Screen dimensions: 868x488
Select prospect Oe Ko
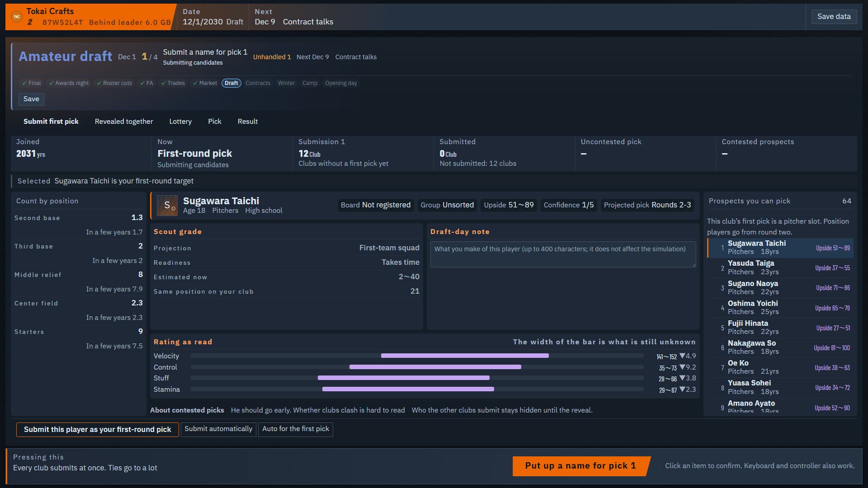pyautogui.click(x=780, y=367)
